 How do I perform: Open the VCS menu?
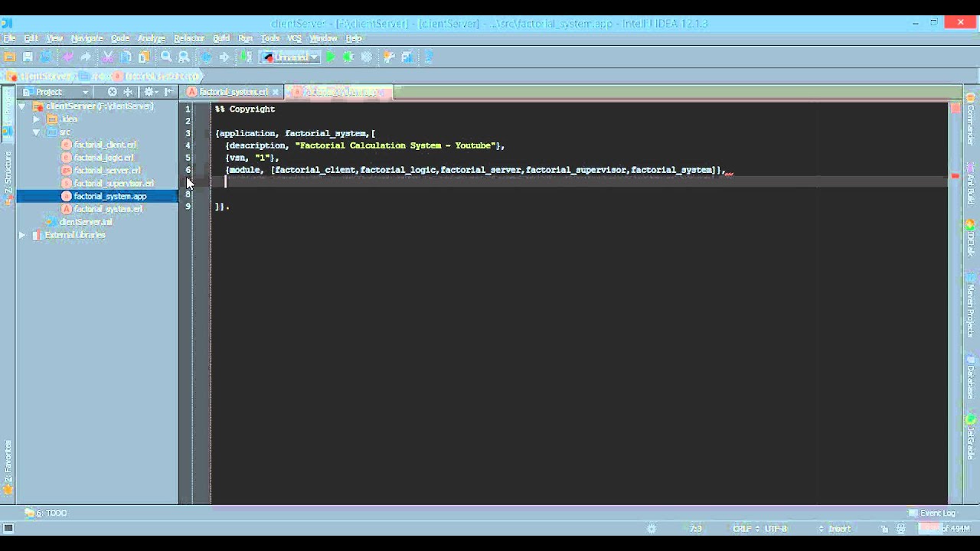(x=295, y=38)
